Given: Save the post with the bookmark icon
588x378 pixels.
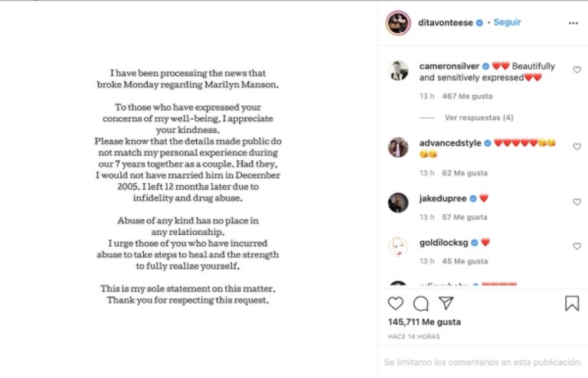Looking at the screenshot, I should click(x=572, y=303).
